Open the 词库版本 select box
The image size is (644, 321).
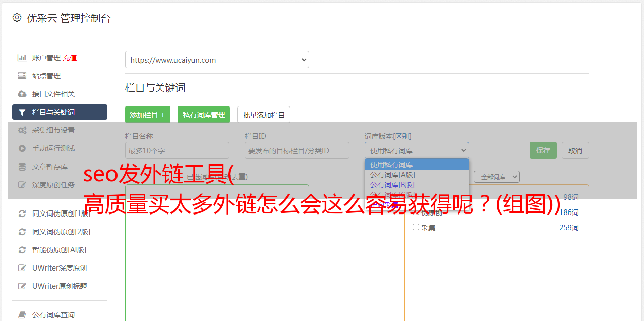click(x=417, y=150)
